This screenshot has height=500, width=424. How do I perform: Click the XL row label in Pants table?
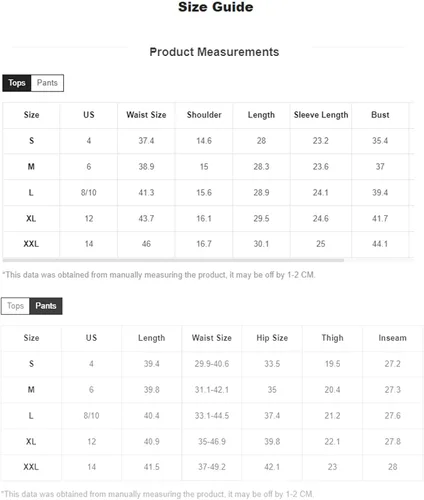(x=31, y=442)
